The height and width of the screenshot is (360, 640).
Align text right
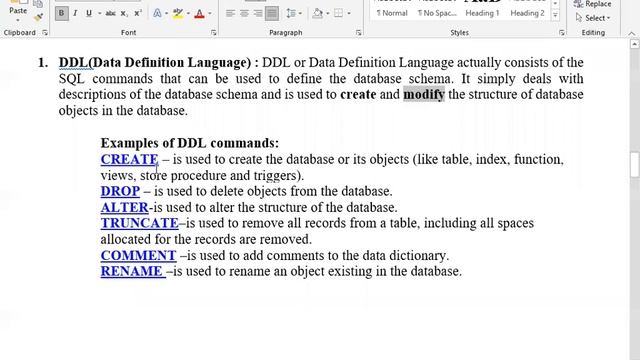click(x=258, y=13)
